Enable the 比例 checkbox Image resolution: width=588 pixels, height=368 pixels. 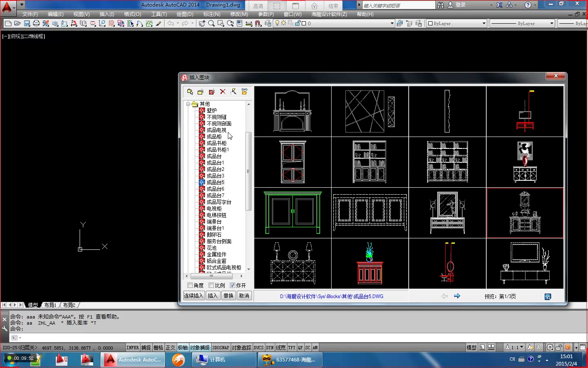click(x=211, y=285)
